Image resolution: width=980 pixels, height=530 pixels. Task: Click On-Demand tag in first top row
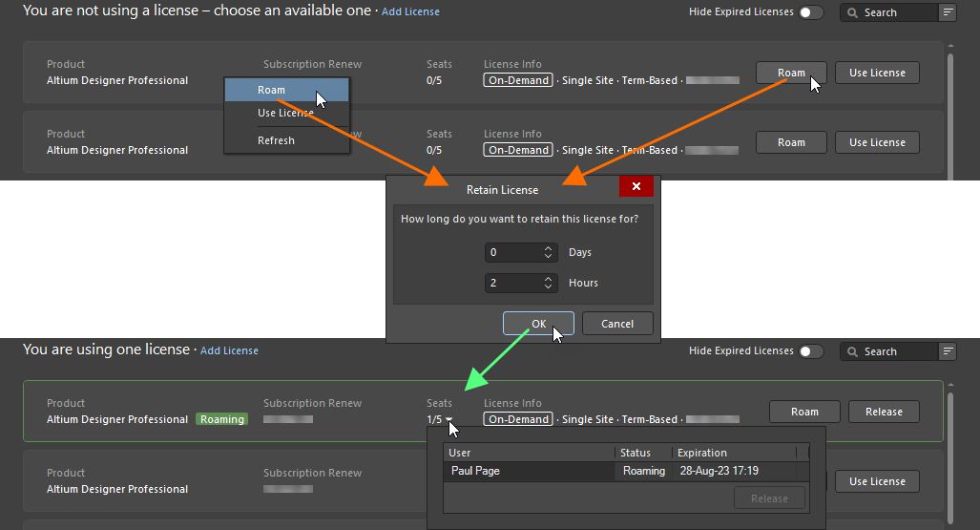[518, 80]
